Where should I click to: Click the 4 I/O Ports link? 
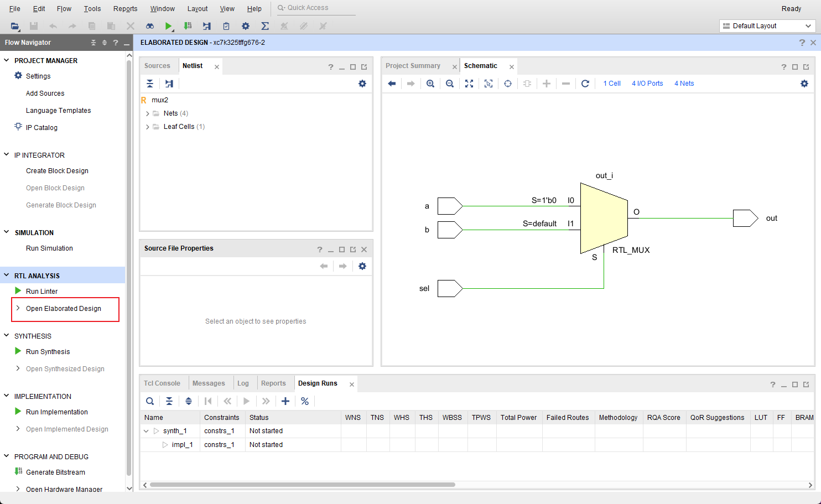click(x=647, y=84)
